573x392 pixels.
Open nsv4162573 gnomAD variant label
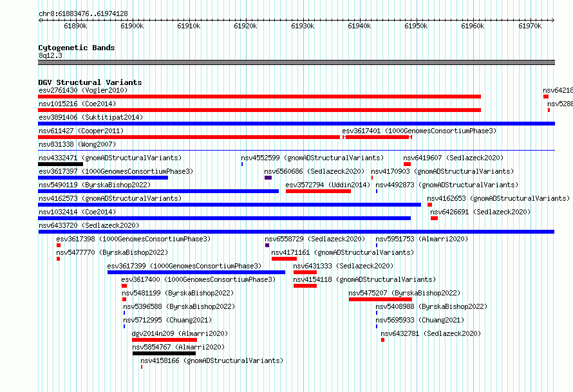tap(110, 198)
